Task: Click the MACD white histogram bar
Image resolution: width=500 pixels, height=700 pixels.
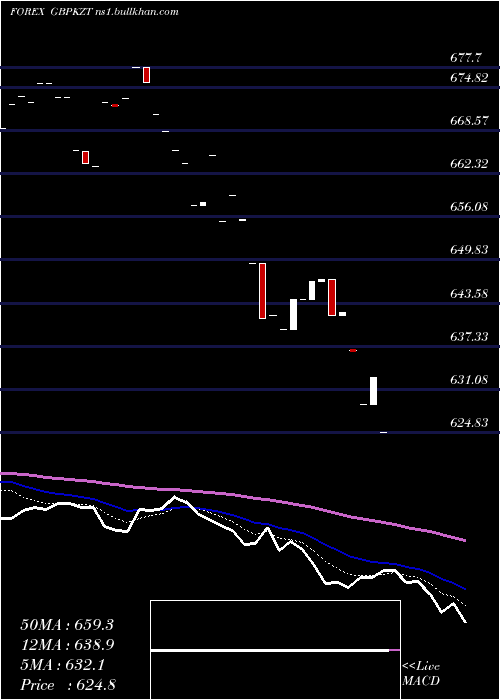Action: pos(270,650)
